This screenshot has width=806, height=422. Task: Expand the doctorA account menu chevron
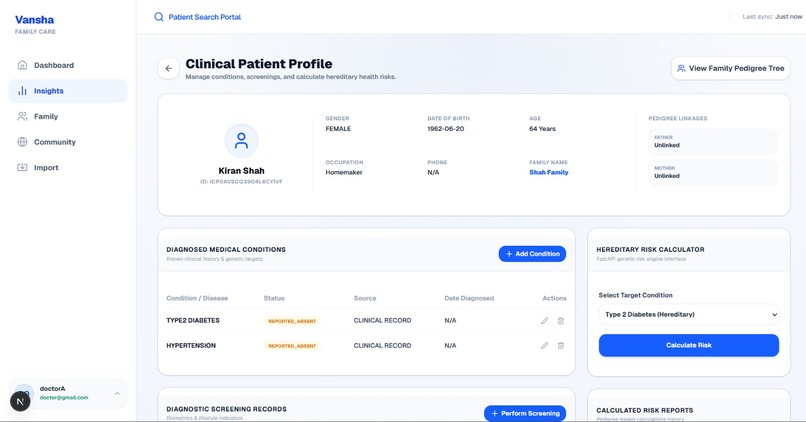pyautogui.click(x=117, y=394)
